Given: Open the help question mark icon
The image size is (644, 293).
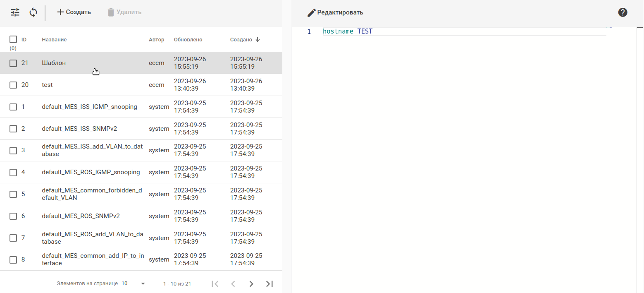Looking at the screenshot, I should [x=623, y=12].
